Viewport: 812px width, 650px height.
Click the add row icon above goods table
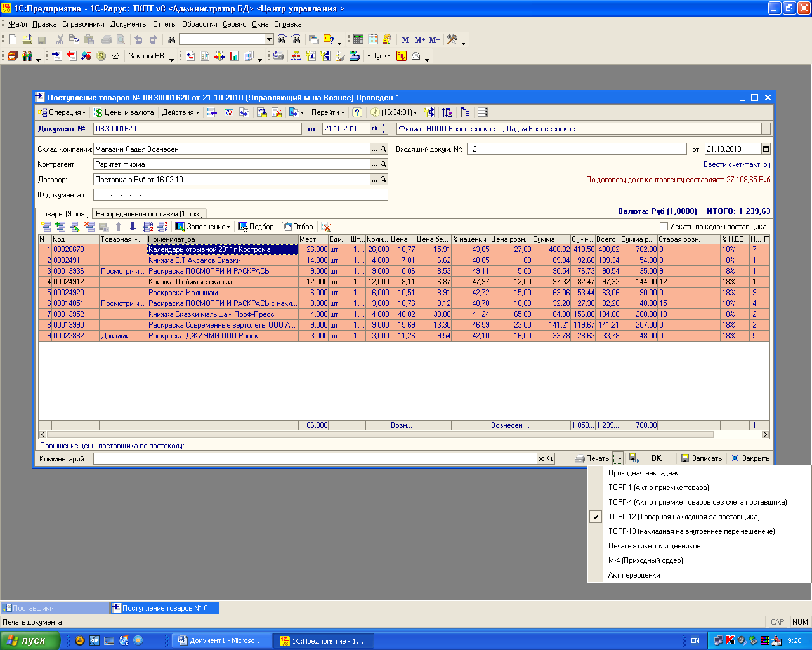coord(45,227)
